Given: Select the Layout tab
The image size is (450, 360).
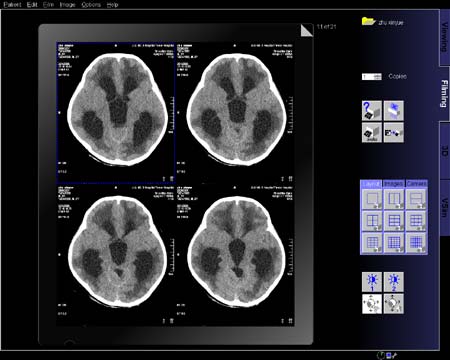Looking at the screenshot, I should point(371,184).
